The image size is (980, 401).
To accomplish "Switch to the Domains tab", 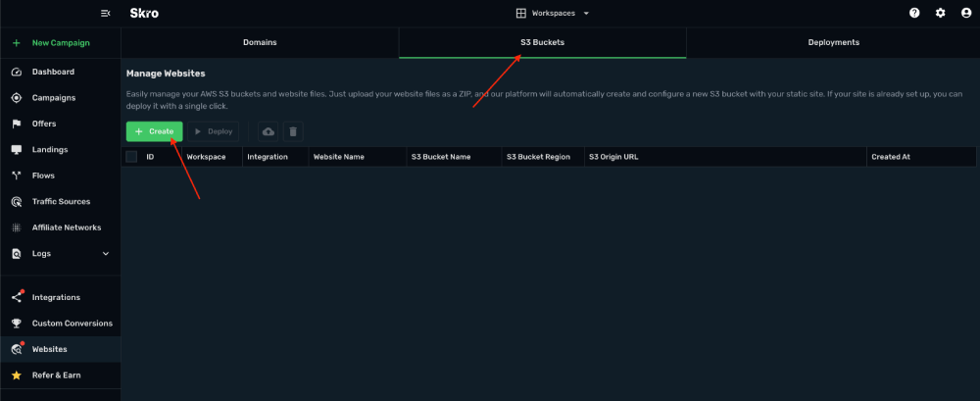I will coord(260,42).
